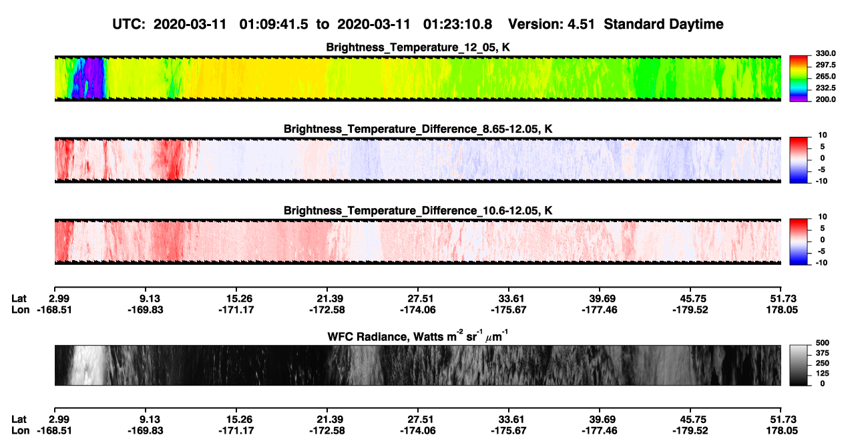This screenshot has width=868, height=445.
Task: Click the red streak in 8.65-12.05 panel
Action: (x=170, y=159)
